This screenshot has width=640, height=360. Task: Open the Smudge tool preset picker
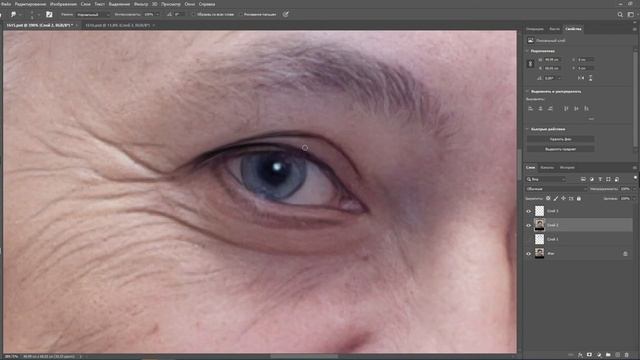tap(16, 14)
